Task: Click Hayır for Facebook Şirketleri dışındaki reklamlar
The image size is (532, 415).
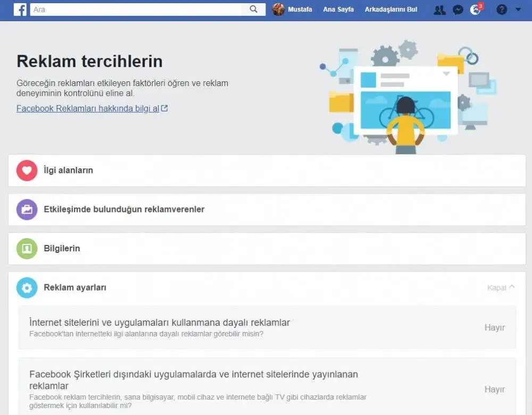Action: pyautogui.click(x=495, y=389)
